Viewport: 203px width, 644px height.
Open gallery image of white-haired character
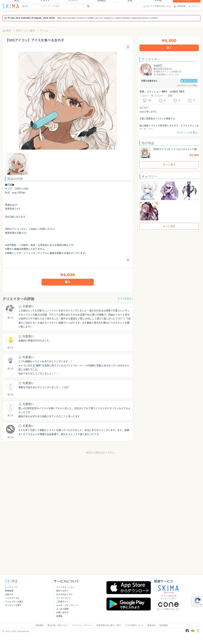[x=149, y=191]
